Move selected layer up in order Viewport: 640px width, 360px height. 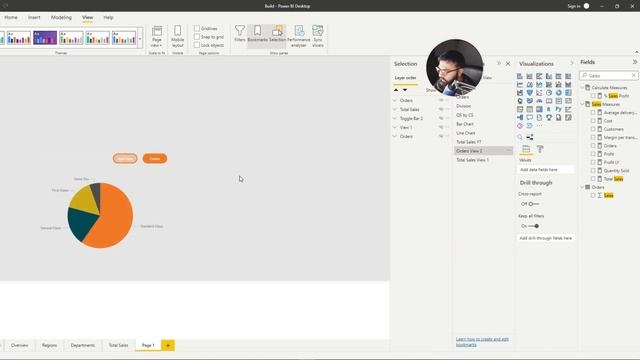396,90
